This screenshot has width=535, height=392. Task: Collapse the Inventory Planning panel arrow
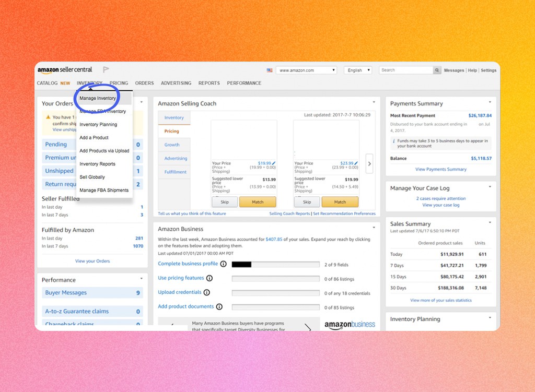coord(490,317)
